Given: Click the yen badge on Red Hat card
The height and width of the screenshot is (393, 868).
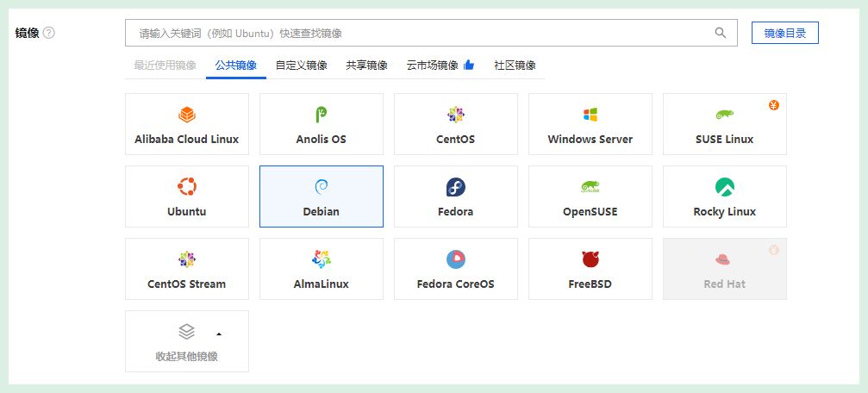Looking at the screenshot, I should (x=774, y=250).
